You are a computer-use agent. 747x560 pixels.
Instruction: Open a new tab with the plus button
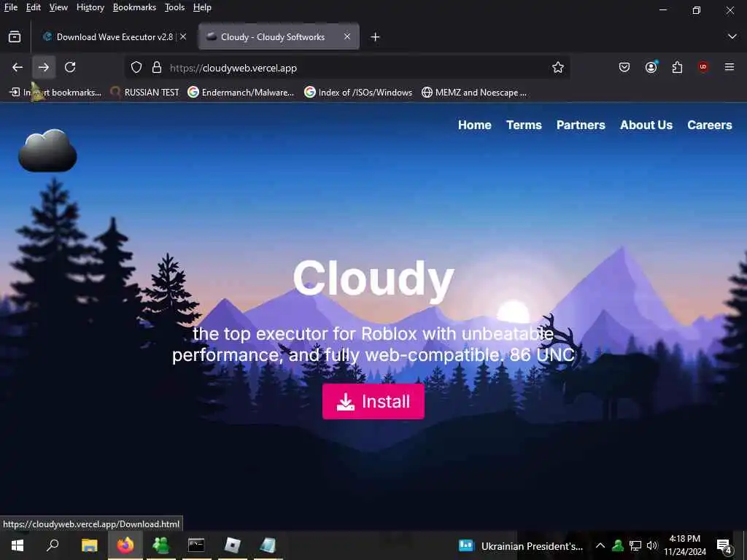375,36
